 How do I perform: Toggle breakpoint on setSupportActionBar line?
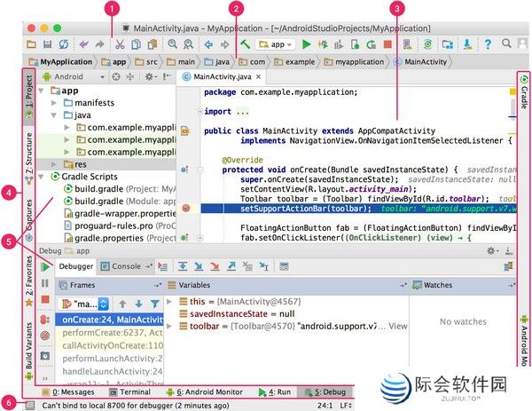(x=186, y=209)
